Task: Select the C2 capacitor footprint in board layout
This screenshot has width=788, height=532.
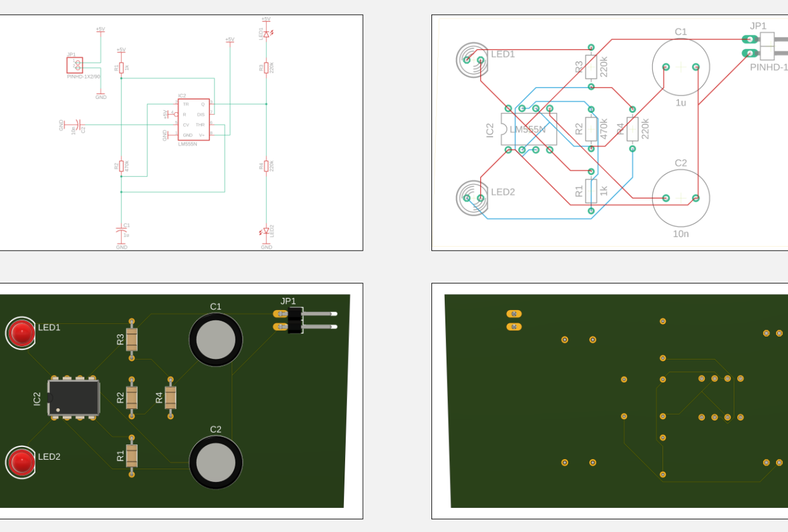Action: pos(681,198)
